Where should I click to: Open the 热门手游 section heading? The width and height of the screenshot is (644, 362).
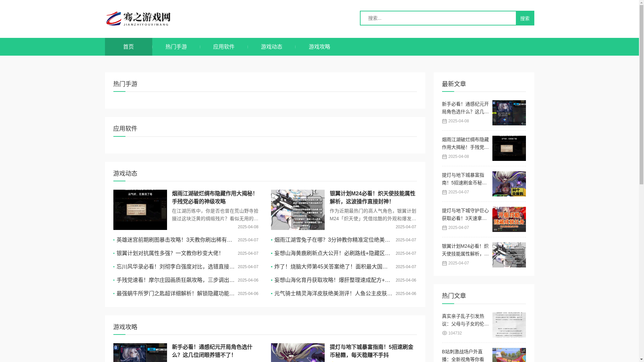pos(125,84)
